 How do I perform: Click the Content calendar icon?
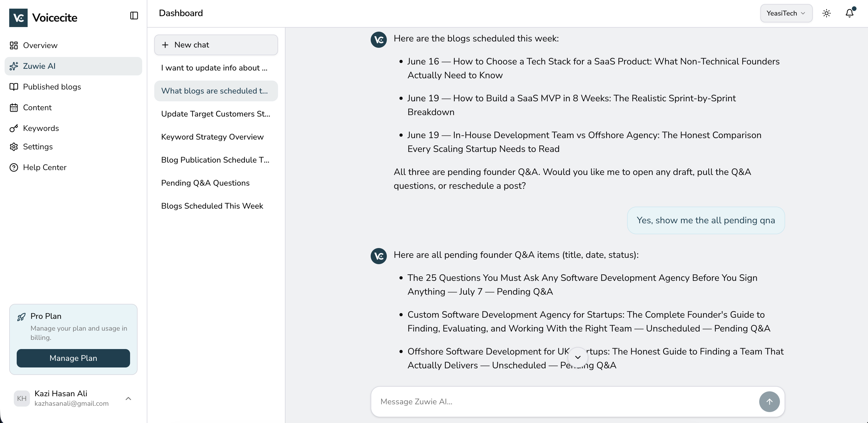pos(14,108)
